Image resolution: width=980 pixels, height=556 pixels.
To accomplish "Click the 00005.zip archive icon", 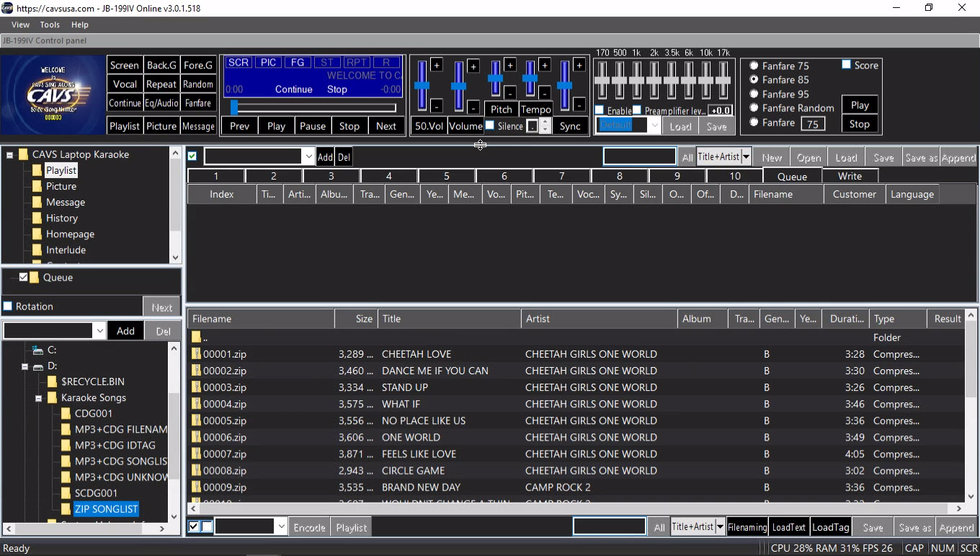I will (x=196, y=420).
